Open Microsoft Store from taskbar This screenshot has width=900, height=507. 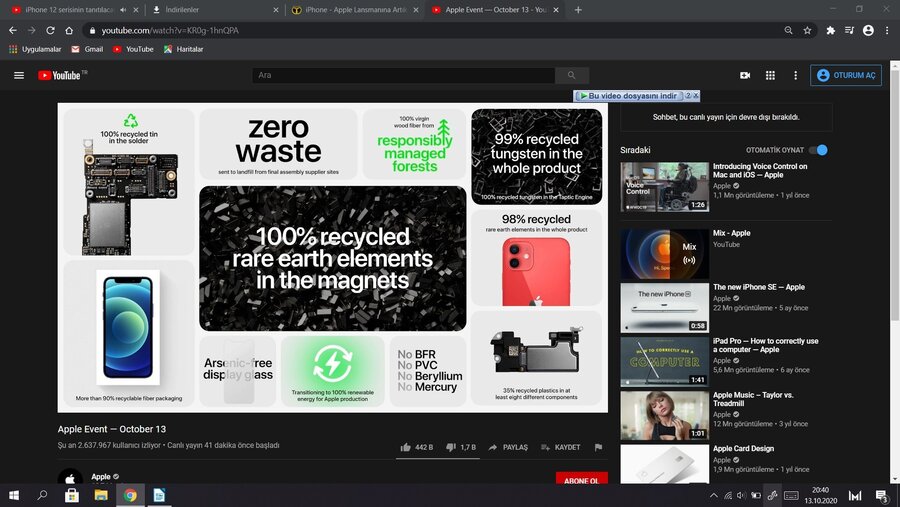point(72,495)
